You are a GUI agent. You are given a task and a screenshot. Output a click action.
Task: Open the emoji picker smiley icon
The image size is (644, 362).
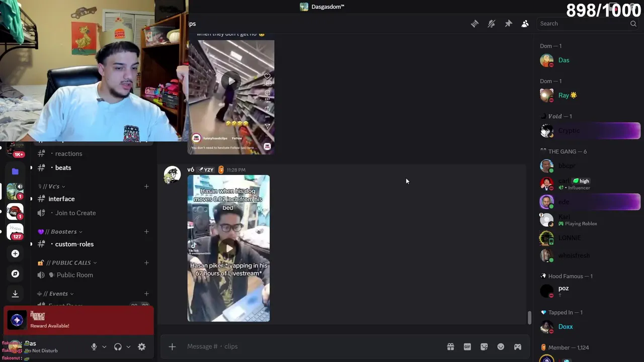coord(501,347)
